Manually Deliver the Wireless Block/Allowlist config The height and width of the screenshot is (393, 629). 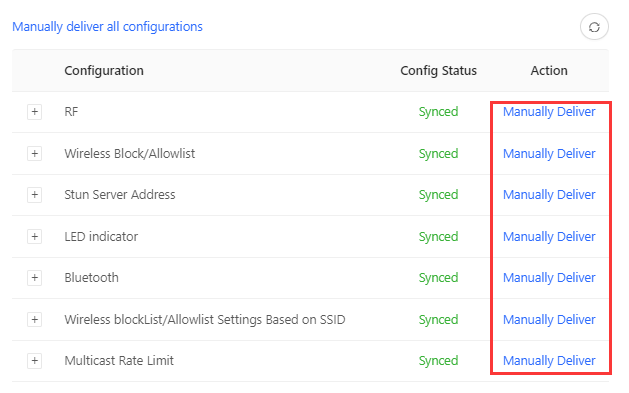click(x=549, y=154)
